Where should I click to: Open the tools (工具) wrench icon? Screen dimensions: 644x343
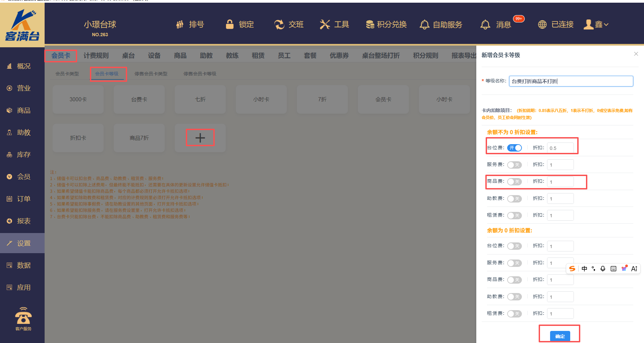coord(324,24)
